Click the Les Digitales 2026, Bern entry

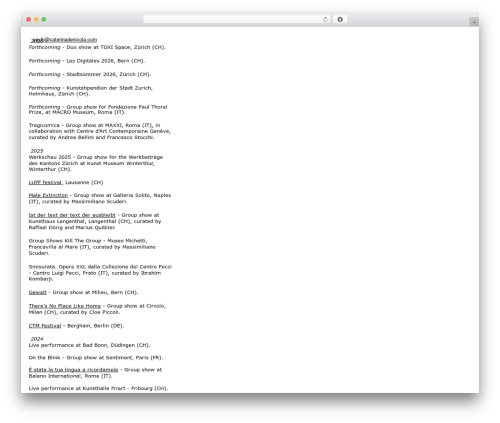pos(87,61)
